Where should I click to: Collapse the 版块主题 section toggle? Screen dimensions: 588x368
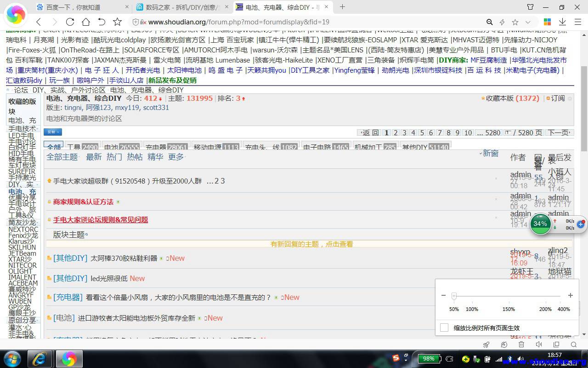point(86,235)
